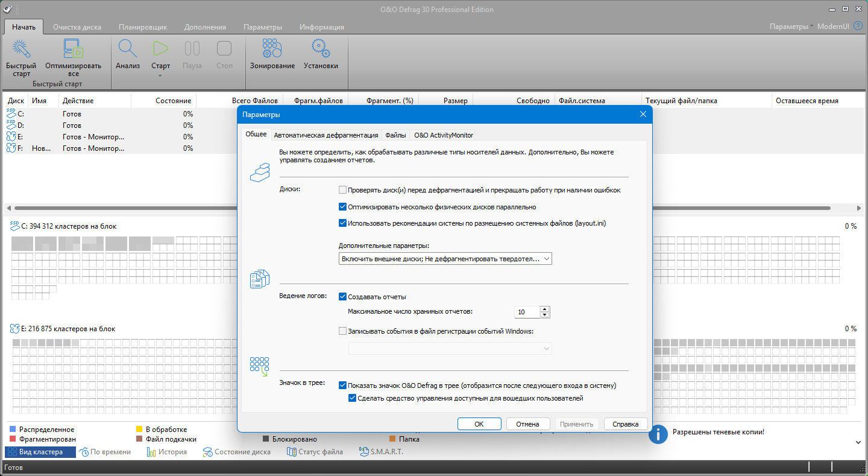Viewport: 868px width, 476px height.
Task: Show the Состояние диска view
Action: [x=236, y=452]
